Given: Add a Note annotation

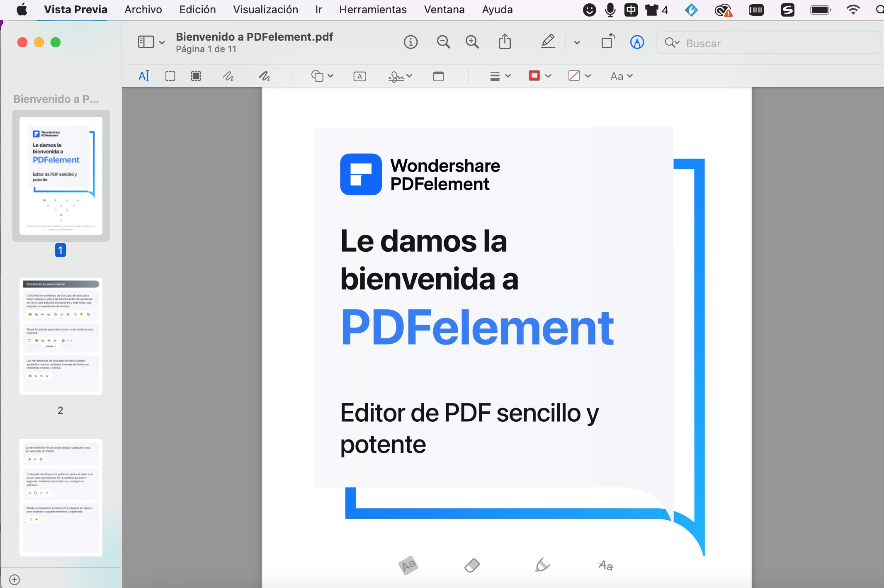Looking at the screenshot, I should pyautogui.click(x=438, y=76).
